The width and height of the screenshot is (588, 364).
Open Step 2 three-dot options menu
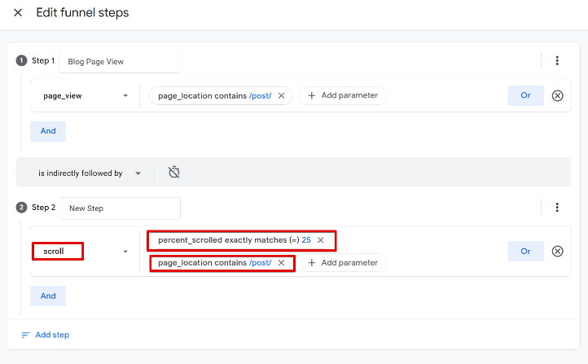point(557,208)
